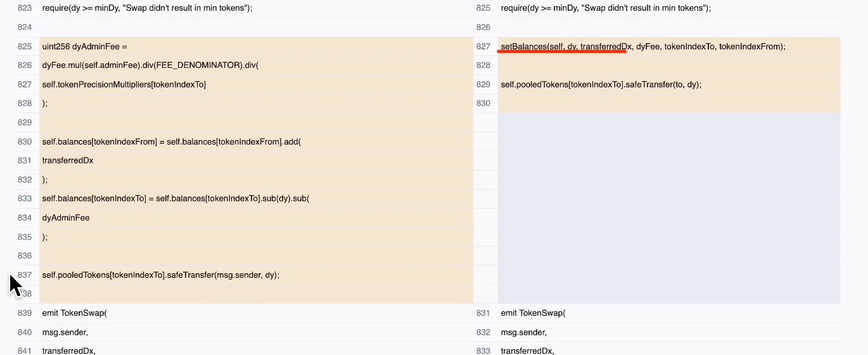Click right-pane 'emit TokenSwap(' on line 831
The width and height of the screenshot is (868, 355).
[533, 313]
